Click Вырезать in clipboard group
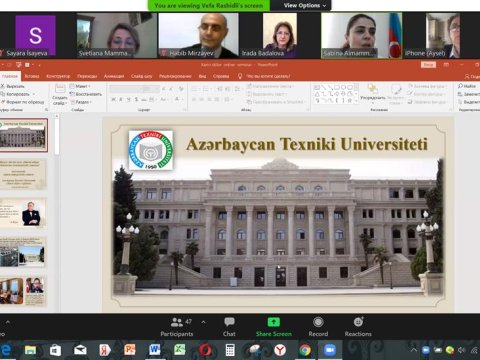Viewport: 480px width, 360px height. pos(13,86)
